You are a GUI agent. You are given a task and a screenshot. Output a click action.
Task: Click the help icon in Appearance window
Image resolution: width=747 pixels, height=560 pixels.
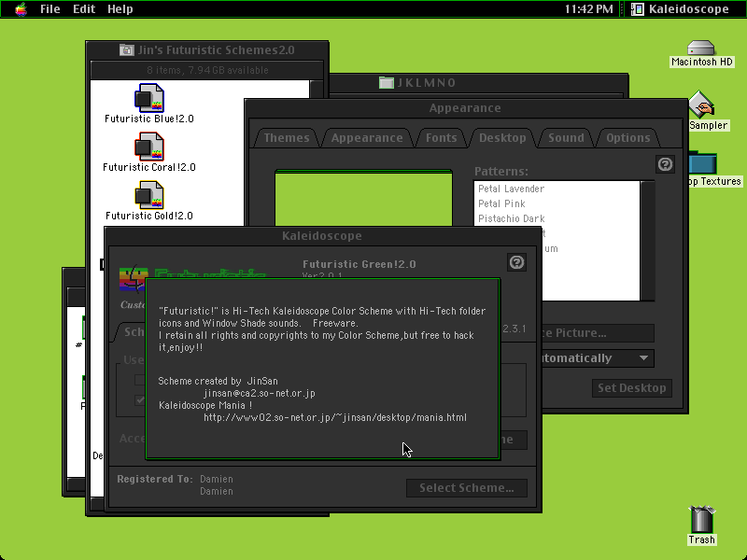pos(665,164)
